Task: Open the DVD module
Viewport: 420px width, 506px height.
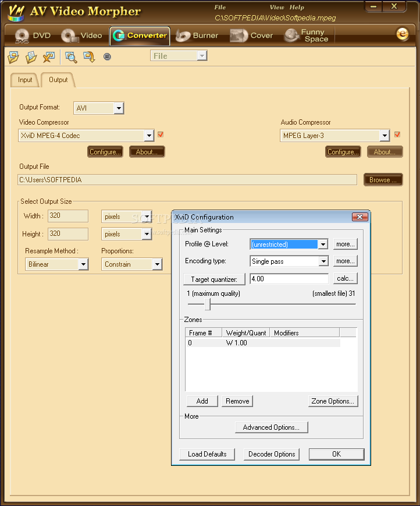Action: [33, 36]
